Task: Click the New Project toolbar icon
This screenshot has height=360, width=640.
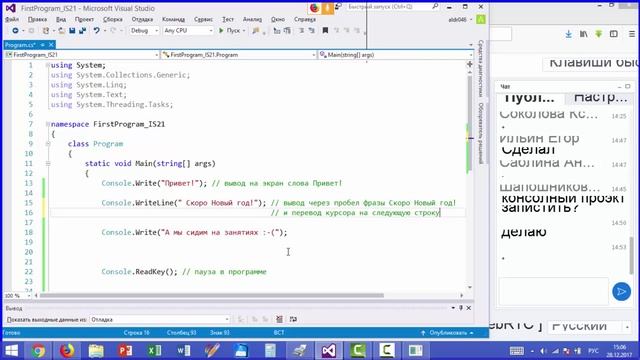Action: [x=46, y=31]
